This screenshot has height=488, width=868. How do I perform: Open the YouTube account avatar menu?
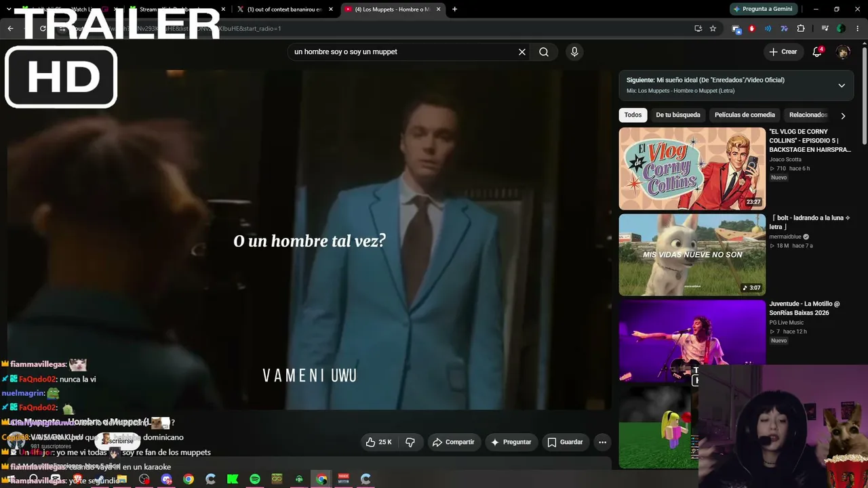point(843,52)
